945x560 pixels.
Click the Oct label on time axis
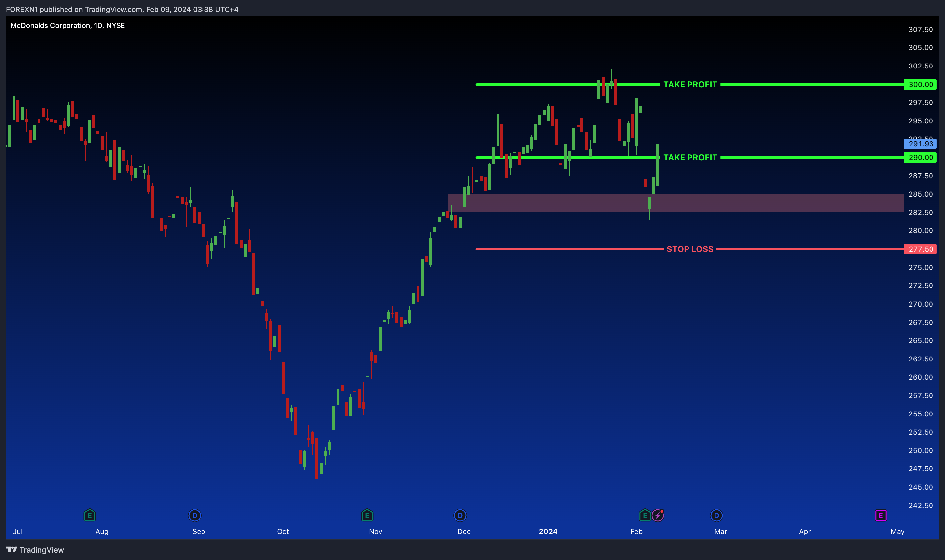(283, 531)
